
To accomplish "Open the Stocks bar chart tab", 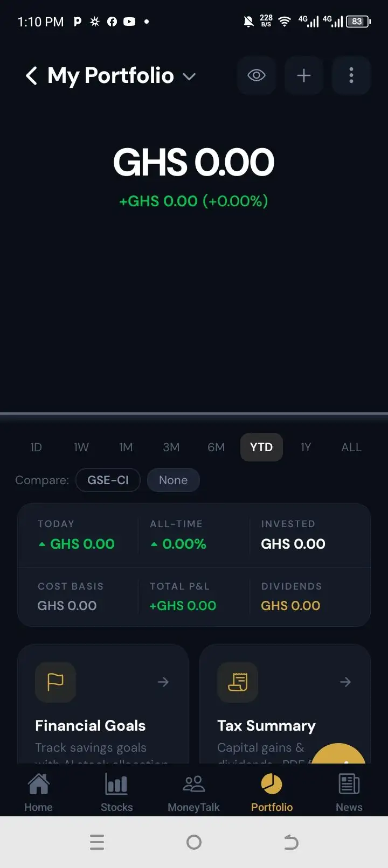I will [x=116, y=793].
